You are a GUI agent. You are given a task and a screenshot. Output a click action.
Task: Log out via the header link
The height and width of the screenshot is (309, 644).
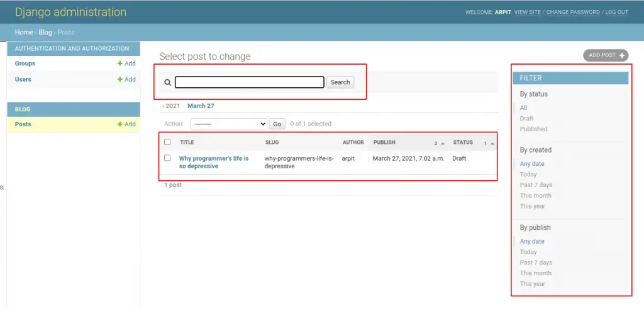617,13
